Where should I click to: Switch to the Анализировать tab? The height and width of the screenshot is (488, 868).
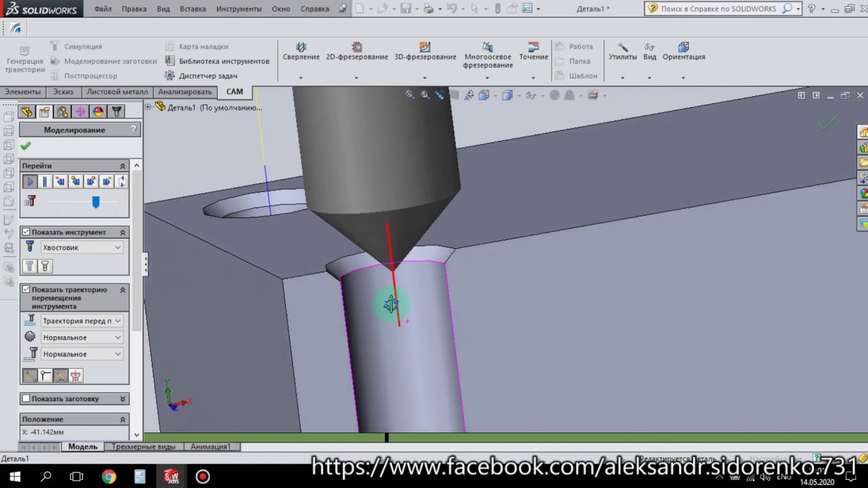(185, 91)
